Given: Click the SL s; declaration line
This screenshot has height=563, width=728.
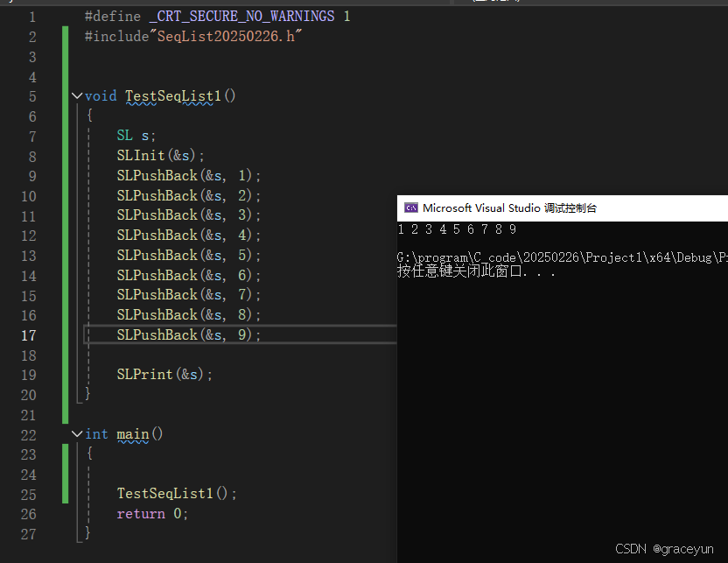Looking at the screenshot, I should point(136,136).
